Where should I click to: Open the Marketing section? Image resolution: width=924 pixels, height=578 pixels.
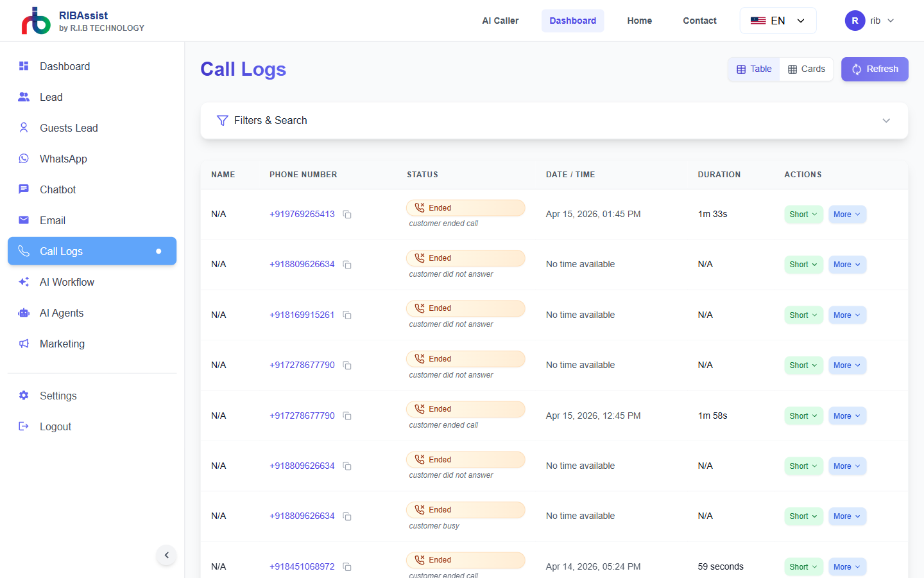coord(62,344)
